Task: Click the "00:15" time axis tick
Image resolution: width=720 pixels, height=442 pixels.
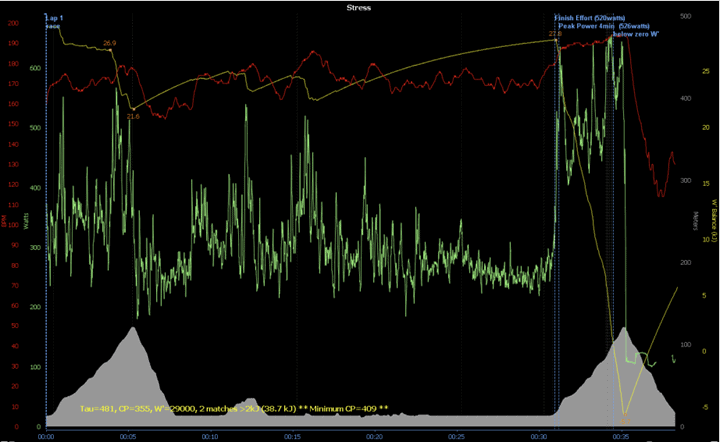Action: [x=292, y=436]
